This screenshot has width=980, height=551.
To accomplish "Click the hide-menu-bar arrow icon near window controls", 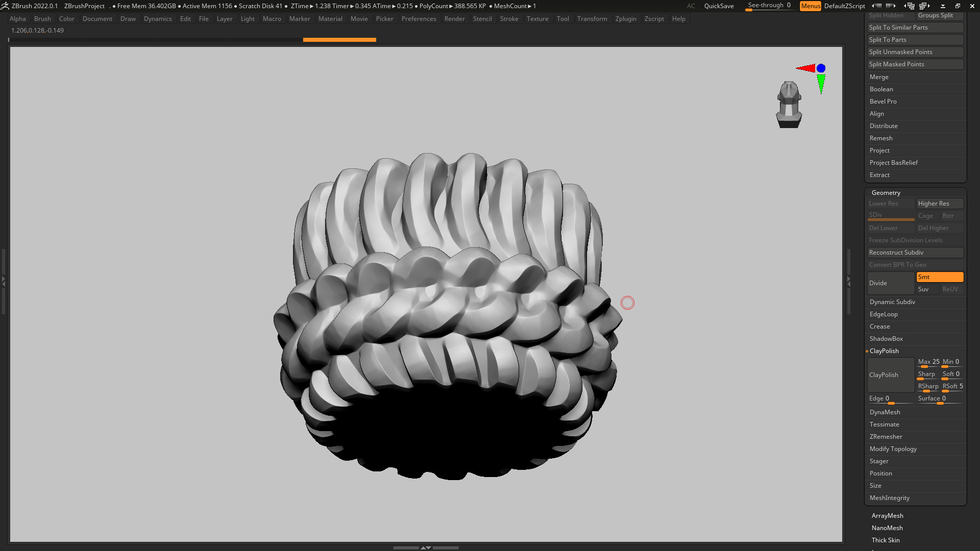I will [x=943, y=6].
